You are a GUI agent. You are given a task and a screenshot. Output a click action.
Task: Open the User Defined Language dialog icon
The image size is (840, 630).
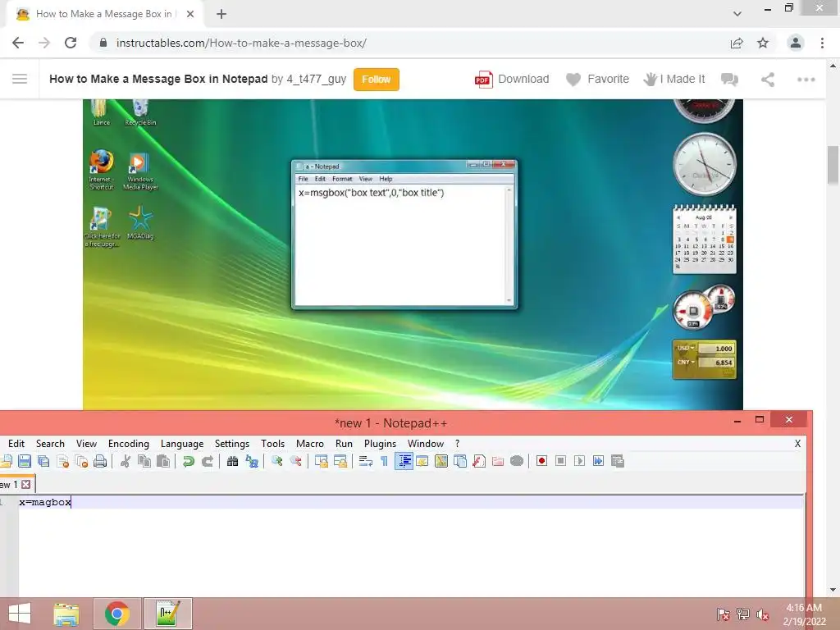[x=422, y=461]
